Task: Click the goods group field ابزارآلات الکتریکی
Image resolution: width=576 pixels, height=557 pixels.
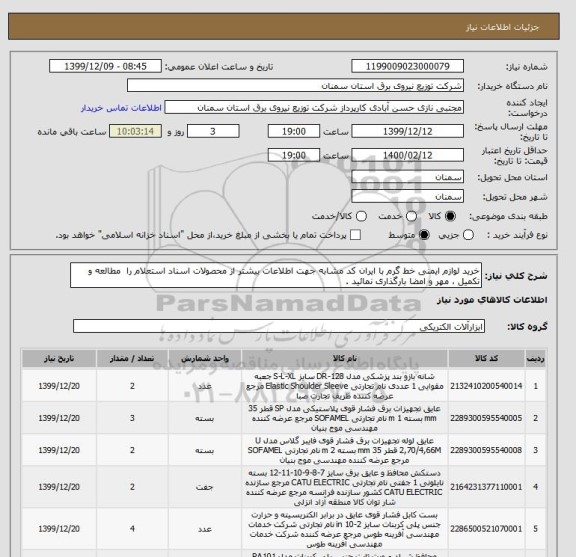Action: [279, 326]
